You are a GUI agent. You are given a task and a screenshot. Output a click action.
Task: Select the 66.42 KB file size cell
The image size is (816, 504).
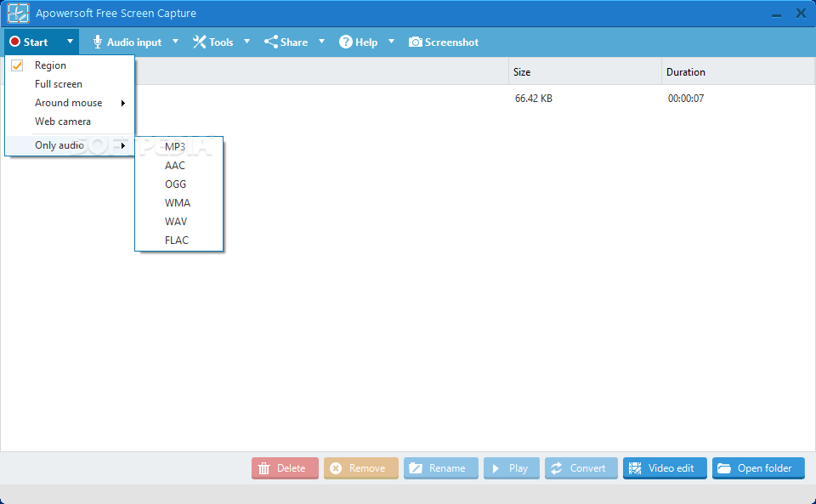coord(534,99)
